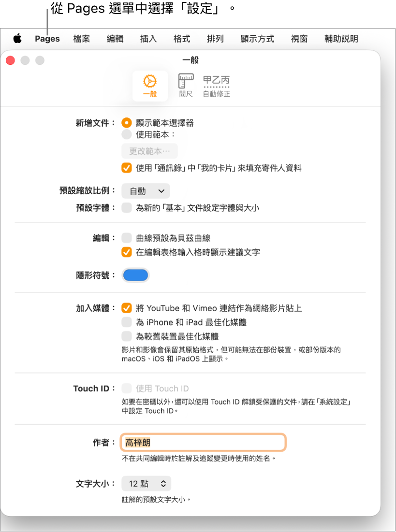Open the 文字大小 12 點 popup

pos(147,484)
